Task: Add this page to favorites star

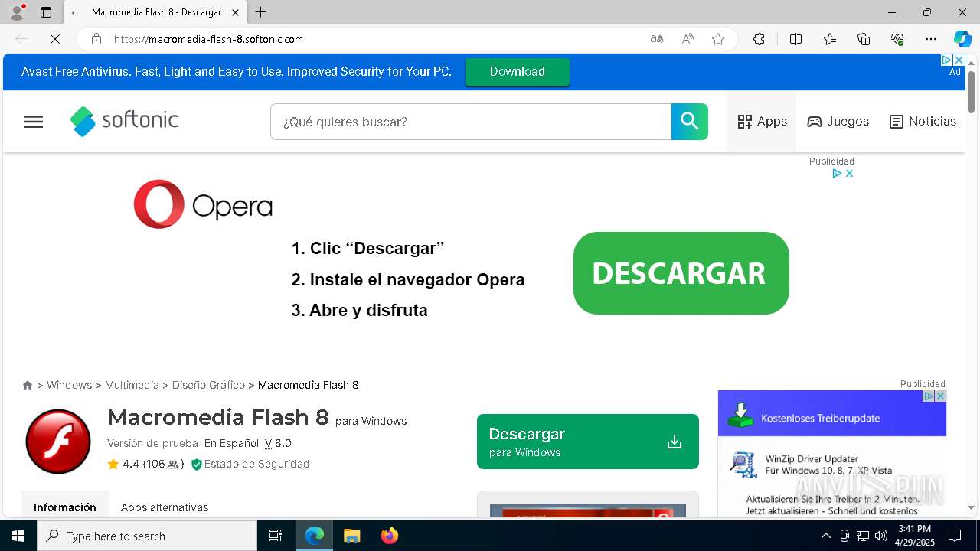Action: 718,39
